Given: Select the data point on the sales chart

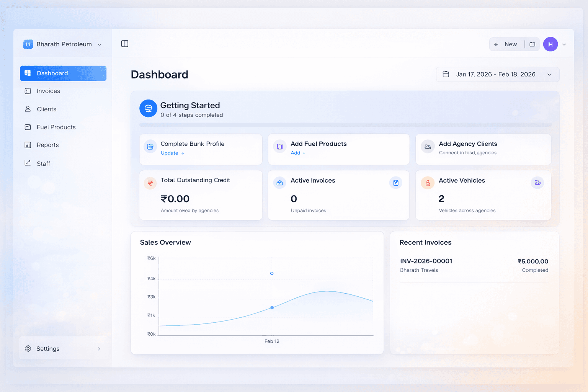Looking at the screenshot, I should 272,307.
